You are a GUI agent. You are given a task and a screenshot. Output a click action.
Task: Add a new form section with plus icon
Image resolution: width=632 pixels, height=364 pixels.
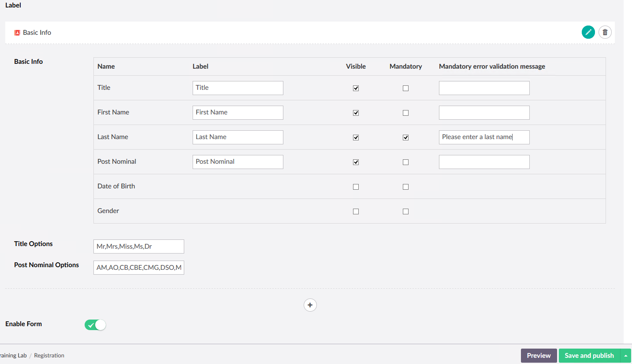coord(310,305)
